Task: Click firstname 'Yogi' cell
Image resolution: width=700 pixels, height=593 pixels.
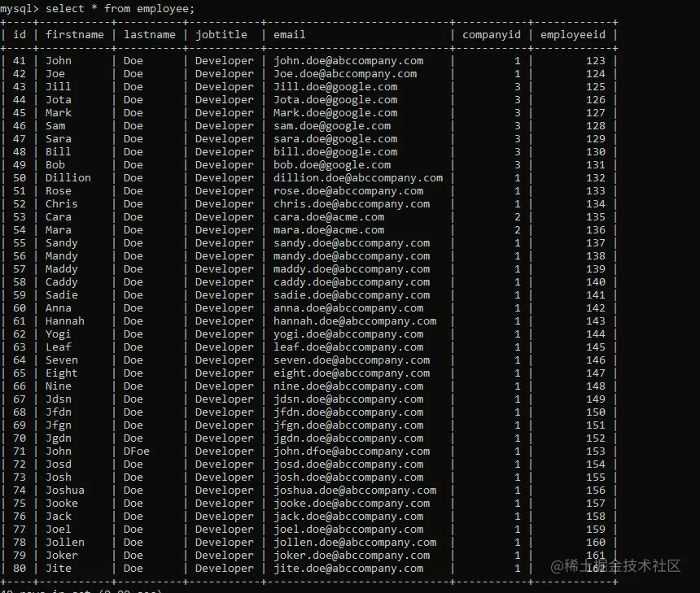Action: 58,334
